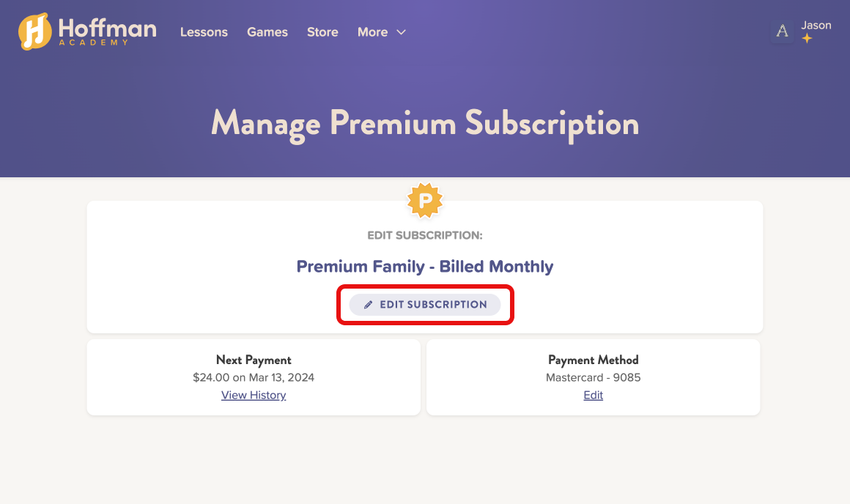Open the Lessons navigation item
850x504 pixels.
(204, 32)
